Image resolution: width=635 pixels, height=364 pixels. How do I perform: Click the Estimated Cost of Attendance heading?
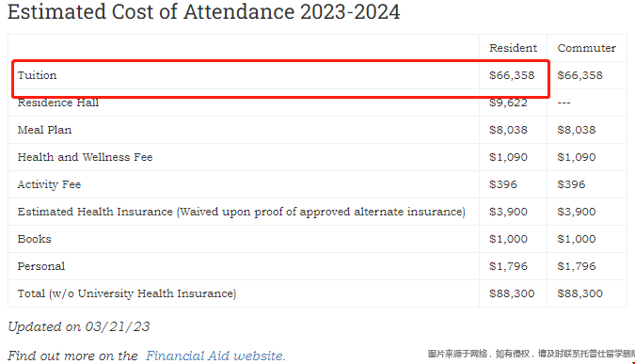tap(204, 11)
